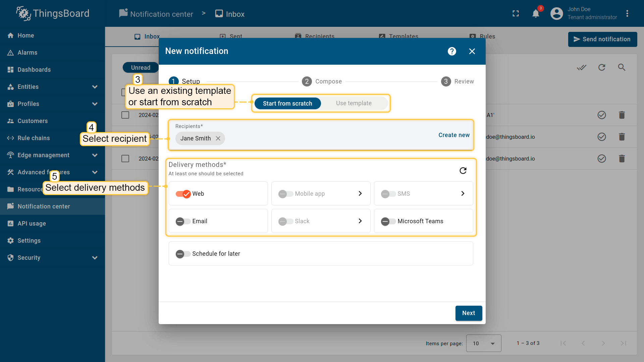The width and height of the screenshot is (644, 362).
Task: Mark all as read double-check icon
Action: point(581,67)
